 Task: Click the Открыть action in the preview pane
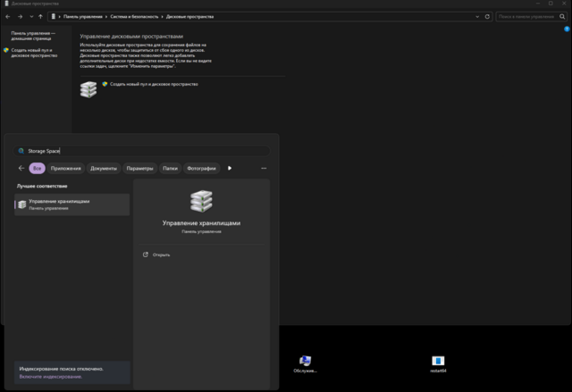[x=161, y=254]
